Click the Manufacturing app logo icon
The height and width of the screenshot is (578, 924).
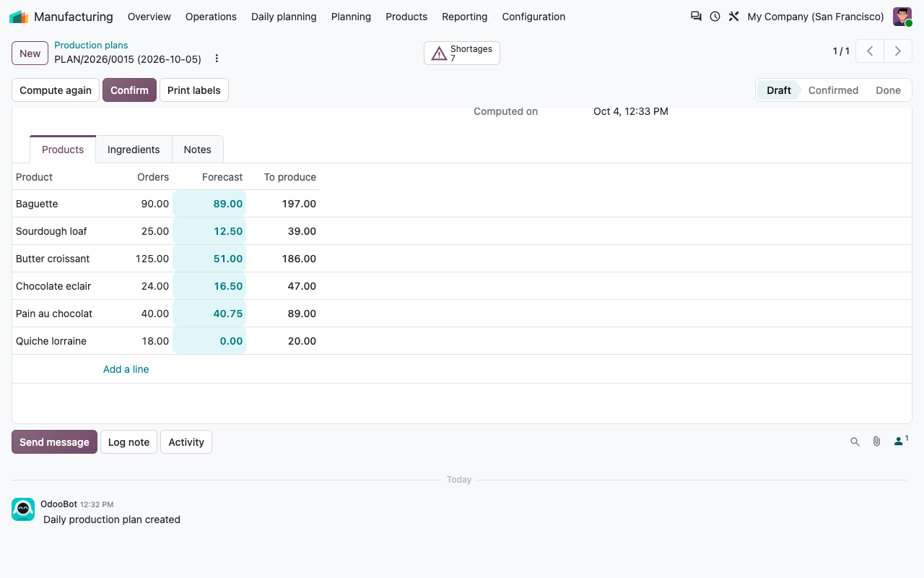[x=19, y=17]
